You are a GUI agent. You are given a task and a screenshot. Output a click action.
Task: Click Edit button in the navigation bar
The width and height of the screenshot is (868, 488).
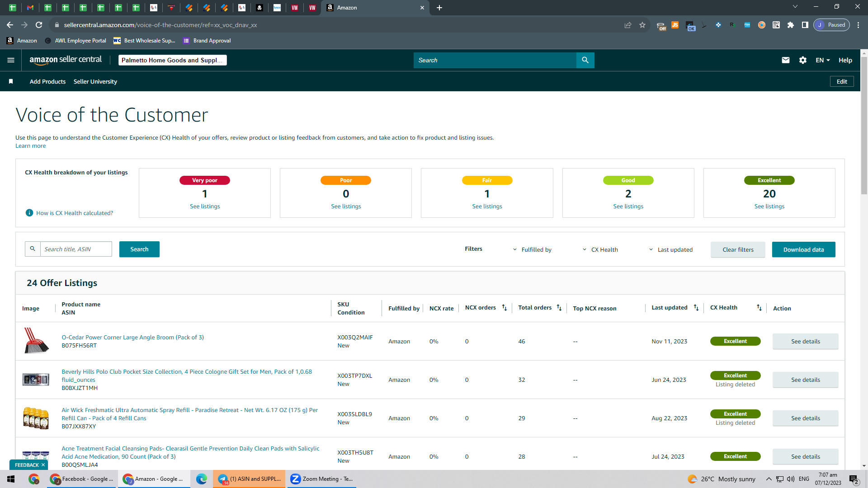click(x=842, y=81)
